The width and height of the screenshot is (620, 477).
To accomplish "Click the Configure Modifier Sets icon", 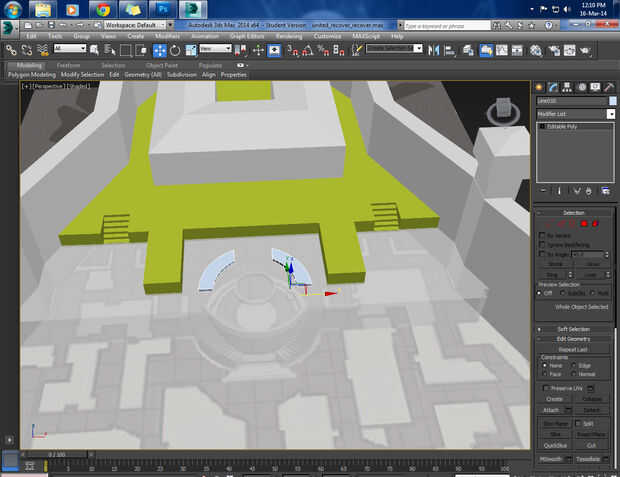I will [605, 190].
